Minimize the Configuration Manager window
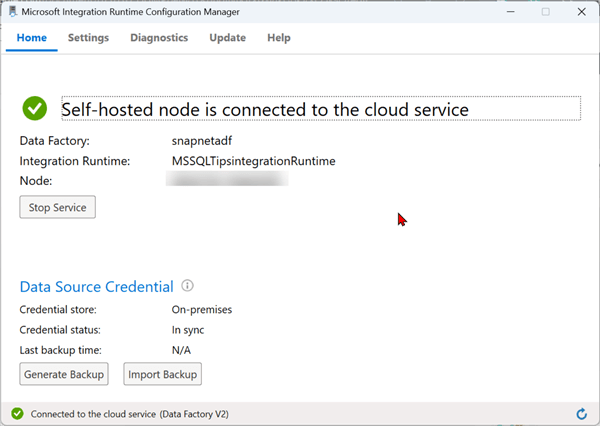600x426 pixels. (510, 11)
